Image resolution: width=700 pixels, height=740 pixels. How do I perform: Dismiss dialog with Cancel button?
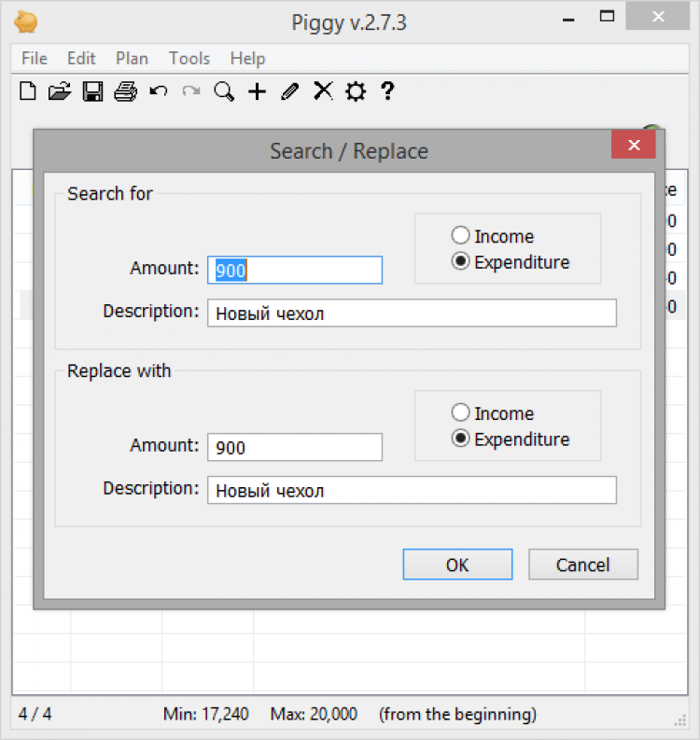click(x=583, y=565)
